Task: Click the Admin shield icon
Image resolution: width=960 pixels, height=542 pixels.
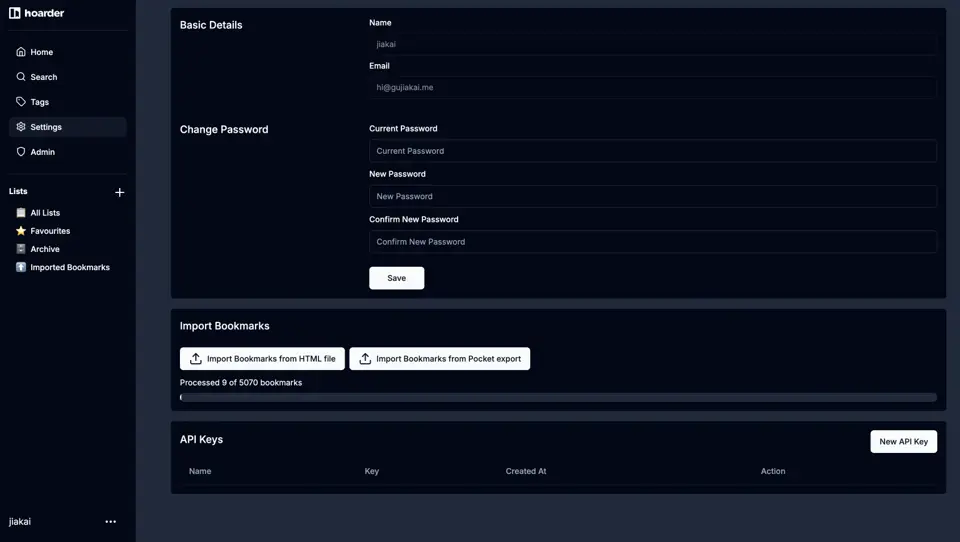Action: click(21, 152)
